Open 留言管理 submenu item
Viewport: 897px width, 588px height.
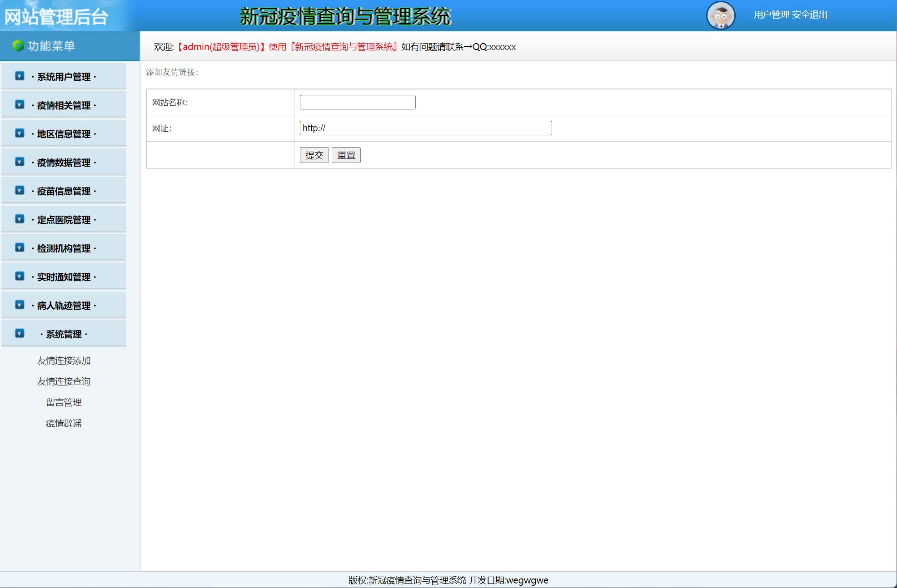tap(64, 402)
